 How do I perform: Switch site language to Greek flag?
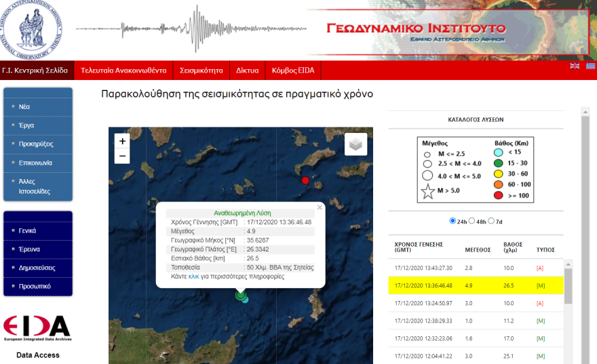click(x=590, y=66)
